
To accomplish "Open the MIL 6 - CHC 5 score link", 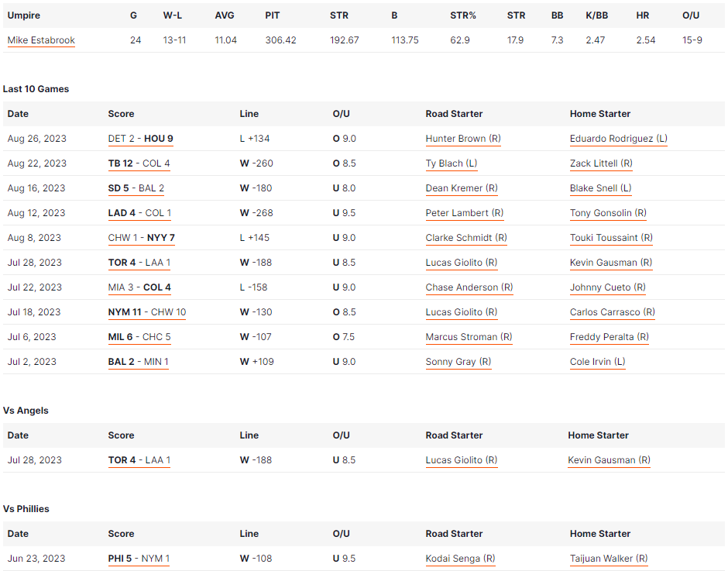I will coord(139,337).
